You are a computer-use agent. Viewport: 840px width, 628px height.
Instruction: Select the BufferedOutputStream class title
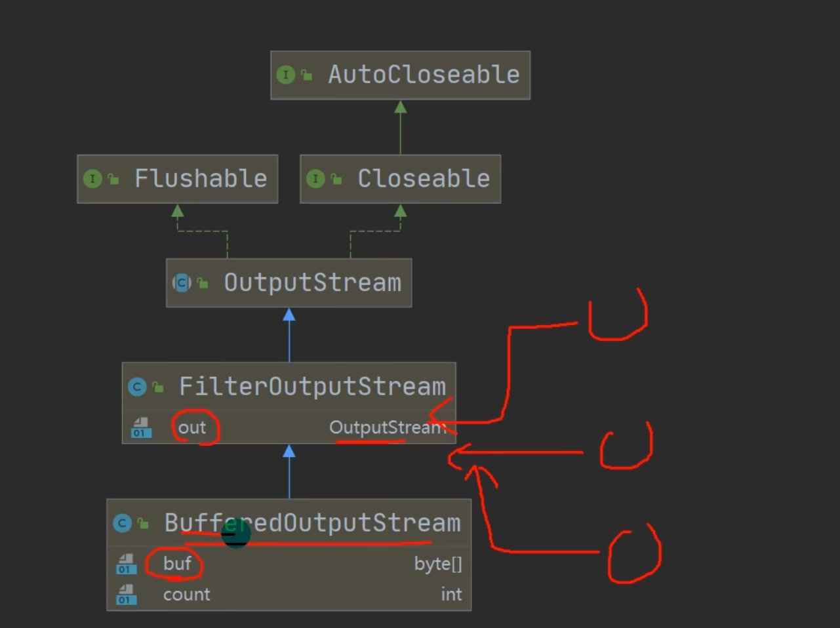312,523
